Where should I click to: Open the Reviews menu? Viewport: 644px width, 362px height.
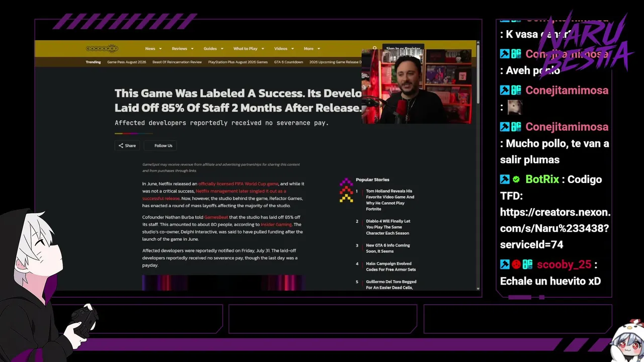(180, 49)
